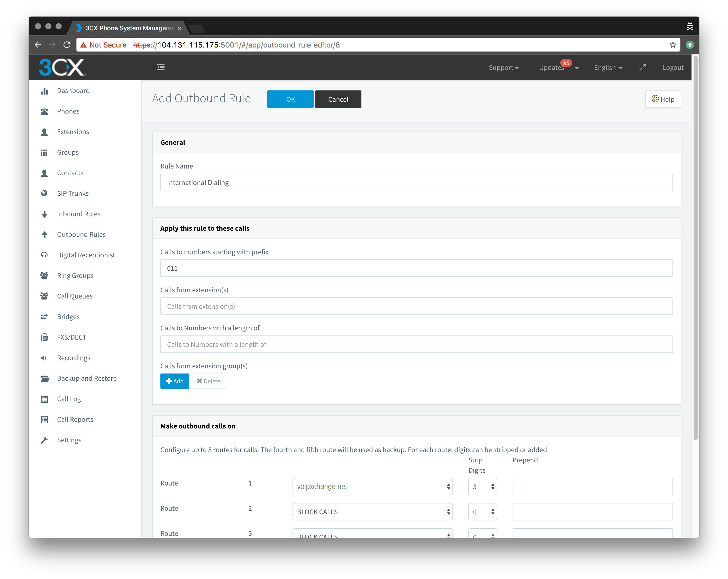Image resolution: width=728 pixels, height=579 pixels.
Task: Click SIP Trunks globe icon
Action: pyautogui.click(x=44, y=193)
